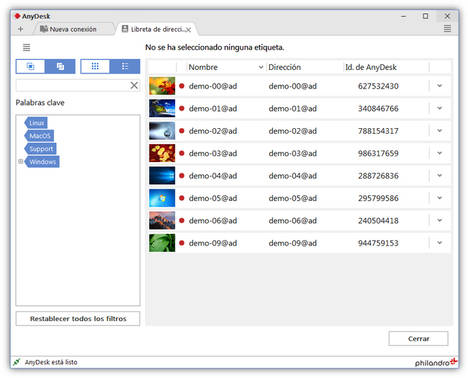
Task: Open the address book sidebar menu icon
Action: click(26, 47)
